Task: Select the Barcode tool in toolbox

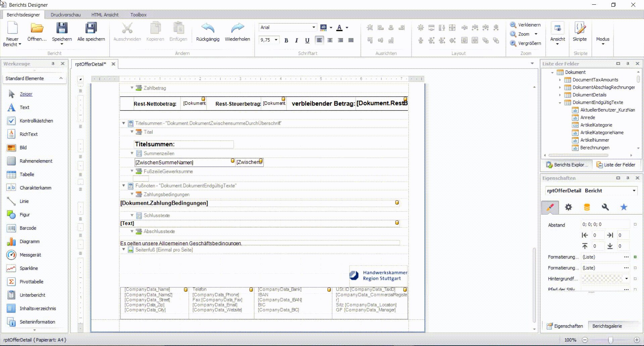Action: pyautogui.click(x=28, y=228)
